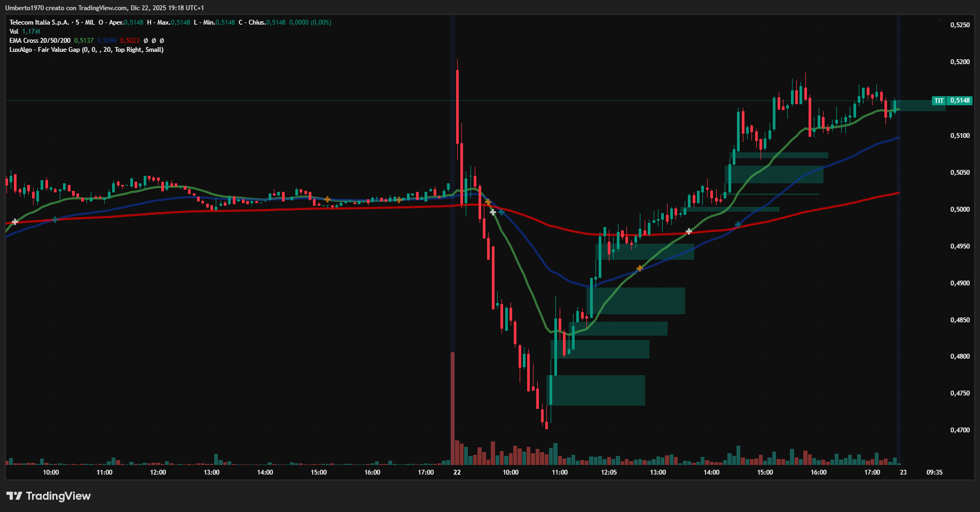Click the Max. high price value
The width and height of the screenshot is (980, 512).
pos(181,22)
